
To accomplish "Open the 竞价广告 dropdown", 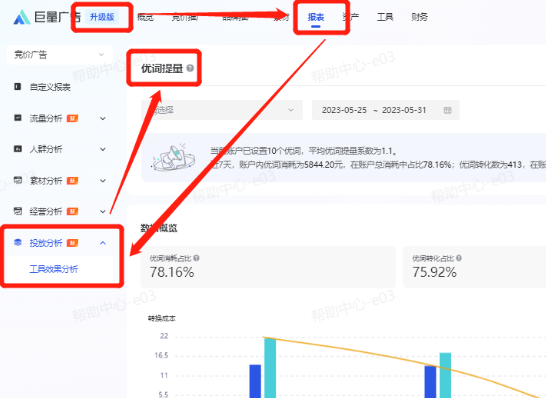I will (60, 55).
